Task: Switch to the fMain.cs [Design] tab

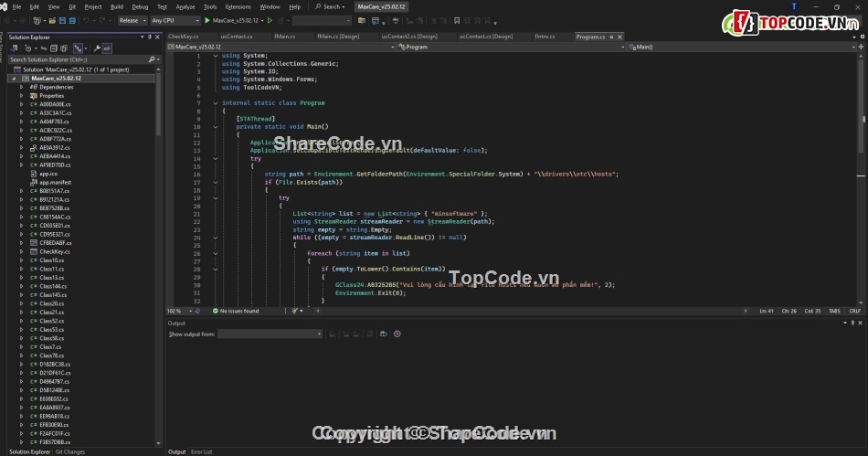Action: tap(338, 37)
